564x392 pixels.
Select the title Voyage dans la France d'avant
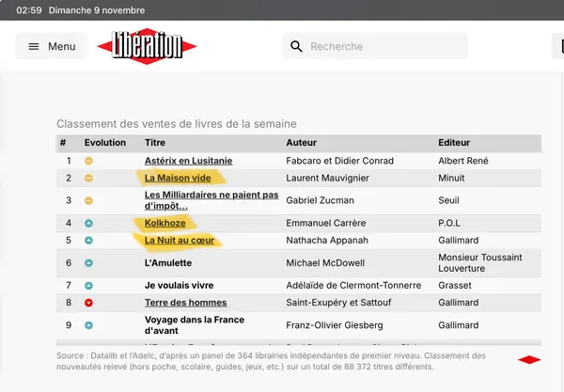[x=195, y=325]
